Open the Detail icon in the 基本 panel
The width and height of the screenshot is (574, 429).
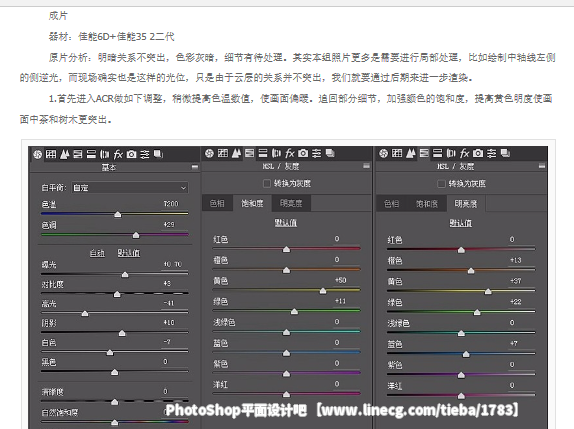point(64,154)
